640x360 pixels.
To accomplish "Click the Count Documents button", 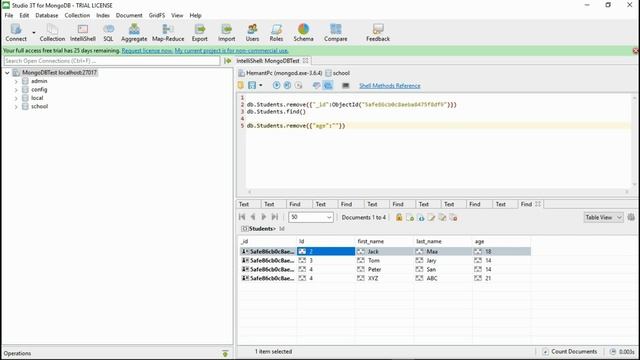I will click(569, 351).
